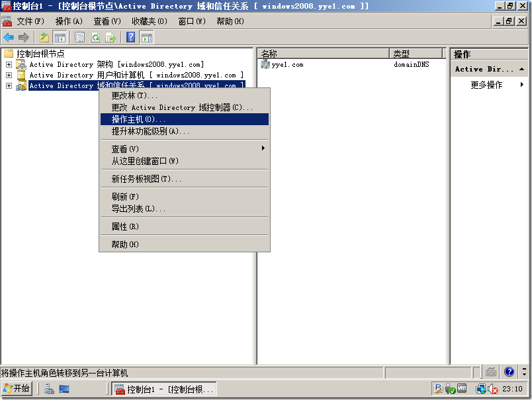Click the 名称 column header
This screenshot has width=532, height=400.
324,54
